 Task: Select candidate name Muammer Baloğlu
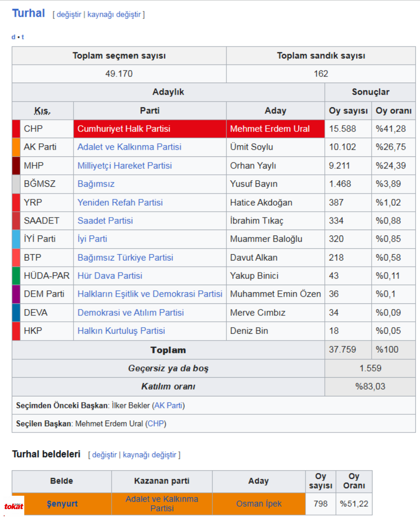click(266, 239)
